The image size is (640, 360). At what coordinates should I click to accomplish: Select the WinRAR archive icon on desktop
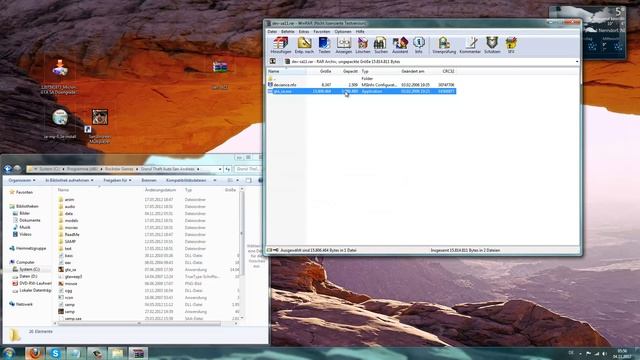click(220, 67)
